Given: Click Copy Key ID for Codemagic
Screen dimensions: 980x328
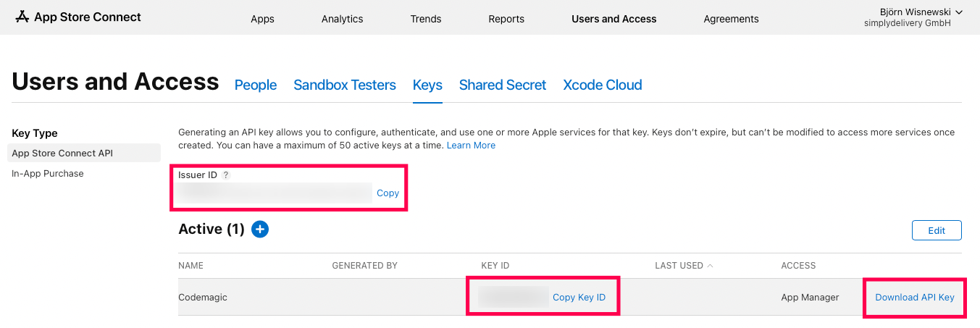Looking at the screenshot, I should click(x=579, y=298).
